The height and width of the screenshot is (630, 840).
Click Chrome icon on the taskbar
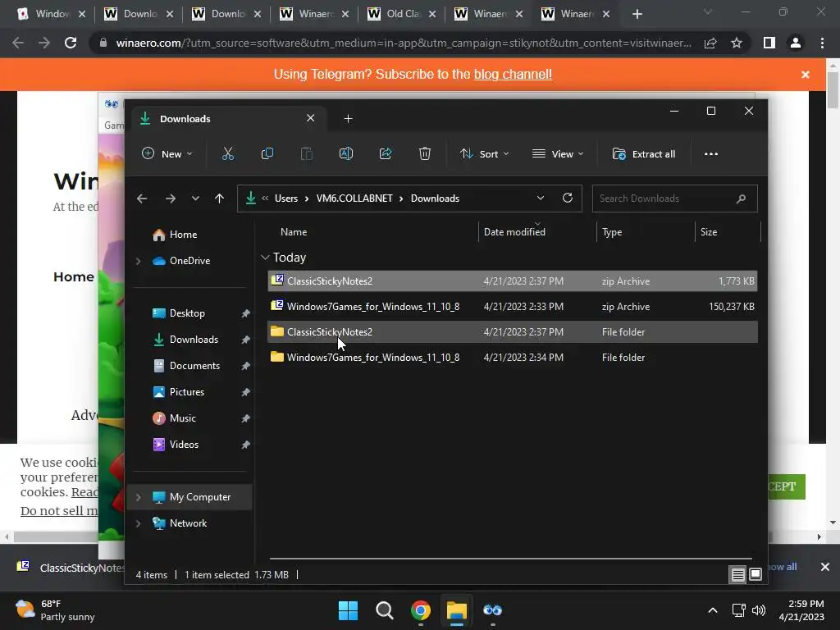pos(421,610)
